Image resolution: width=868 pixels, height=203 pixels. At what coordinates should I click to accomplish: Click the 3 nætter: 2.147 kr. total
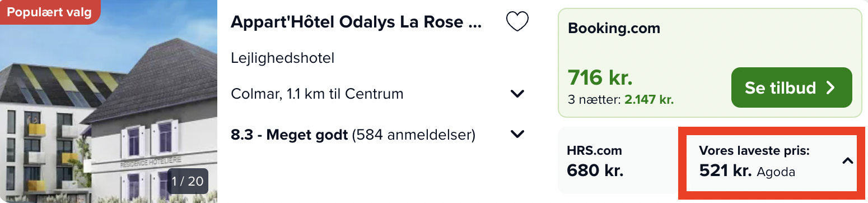620,100
